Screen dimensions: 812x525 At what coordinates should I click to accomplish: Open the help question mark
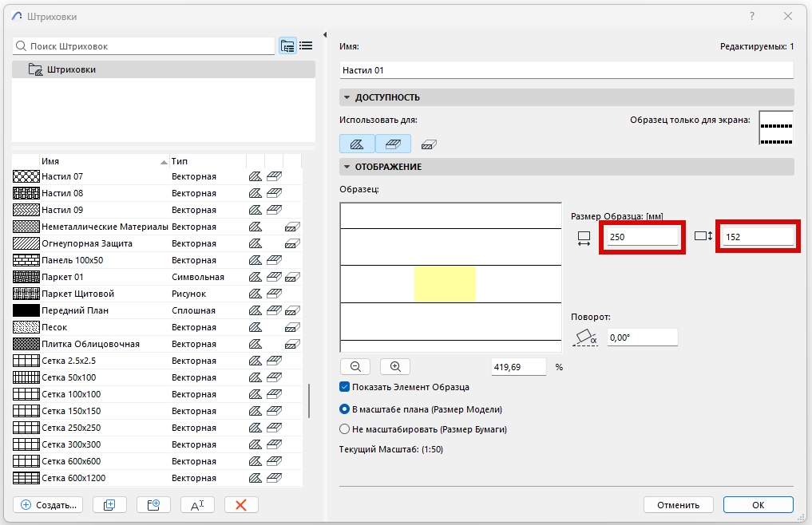point(752,16)
